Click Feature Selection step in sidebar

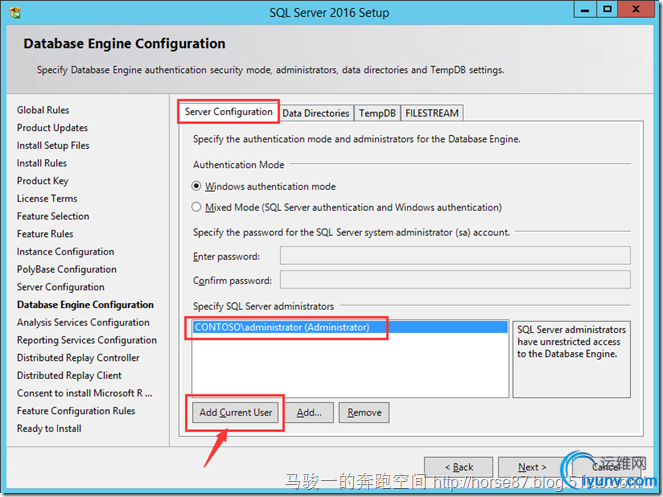[53, 217]
